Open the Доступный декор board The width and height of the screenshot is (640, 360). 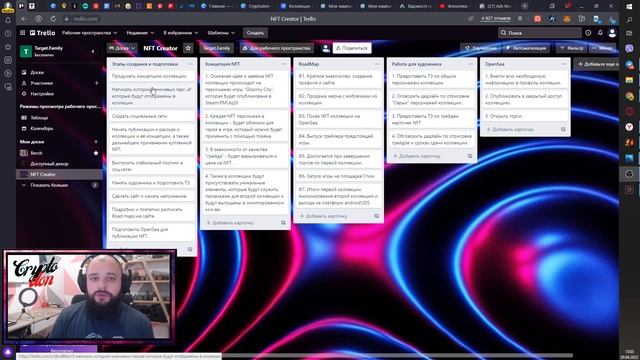point(49,164)
